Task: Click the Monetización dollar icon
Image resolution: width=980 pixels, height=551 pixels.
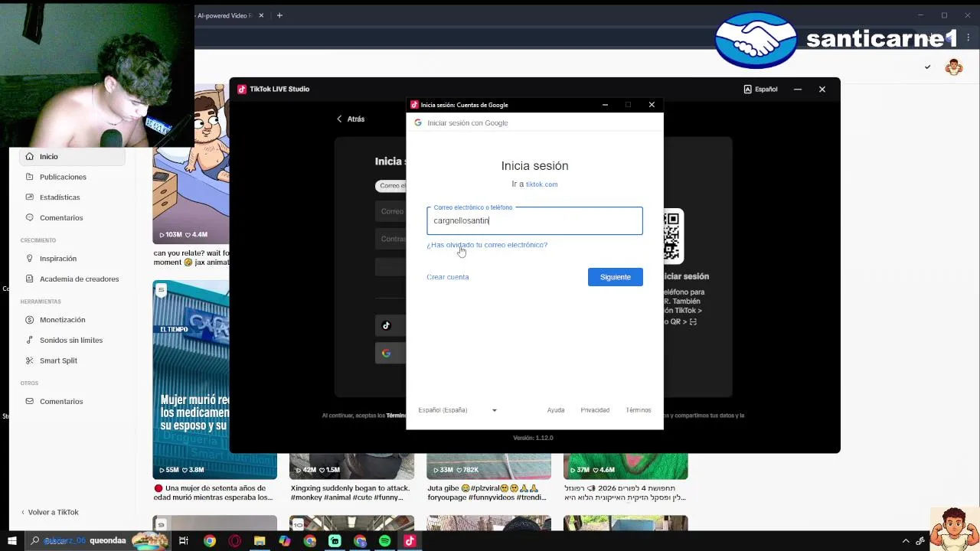Action: 29,320
